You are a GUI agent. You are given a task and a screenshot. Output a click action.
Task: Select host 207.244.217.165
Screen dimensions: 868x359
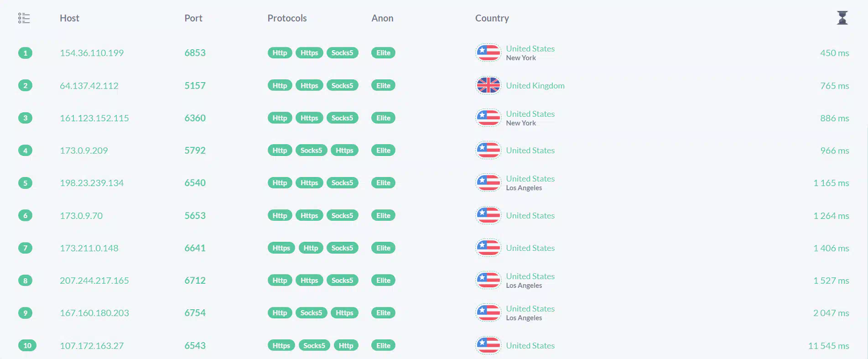[94, 281]
